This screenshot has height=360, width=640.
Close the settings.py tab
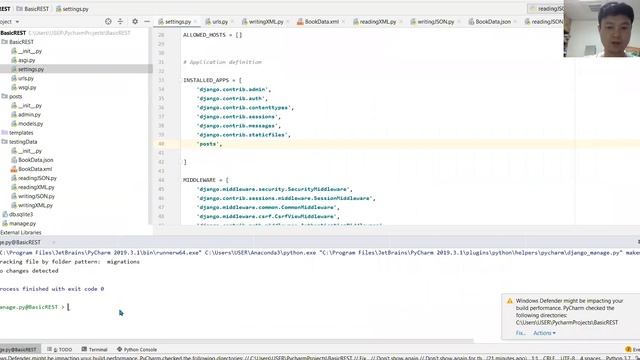(x=196, y=22)
